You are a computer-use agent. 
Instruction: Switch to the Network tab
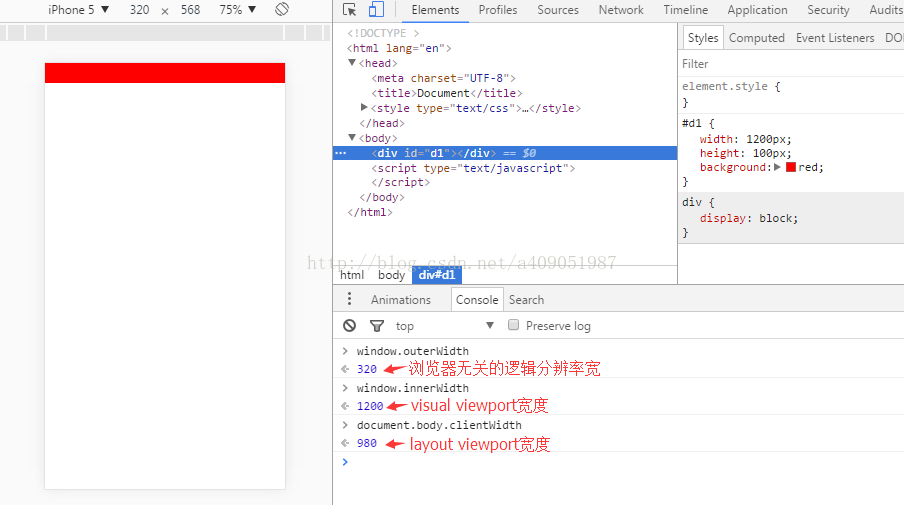coord(621,10)
